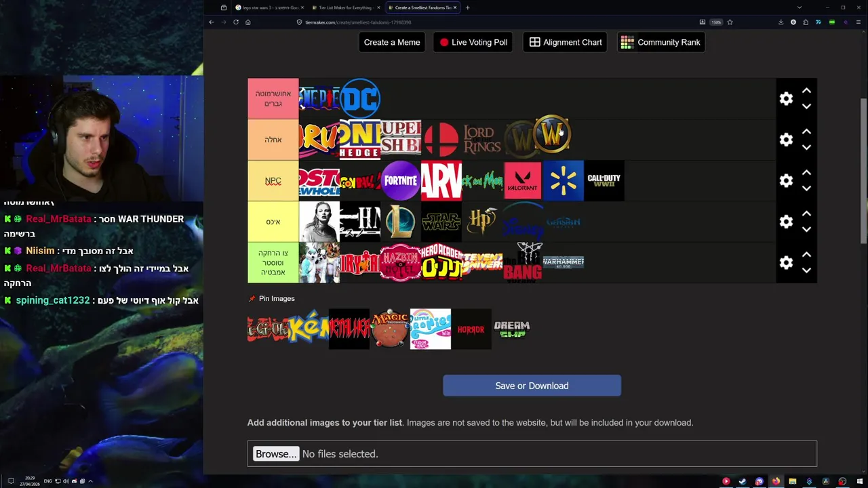Select the Star Wars logo tile

pos(441,222)
